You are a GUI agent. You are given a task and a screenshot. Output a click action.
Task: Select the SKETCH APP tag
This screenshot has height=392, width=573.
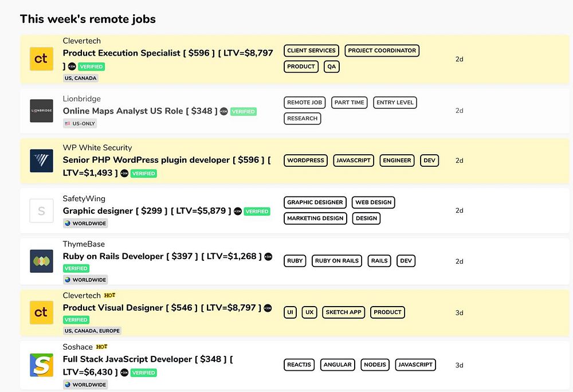point(343,312)
